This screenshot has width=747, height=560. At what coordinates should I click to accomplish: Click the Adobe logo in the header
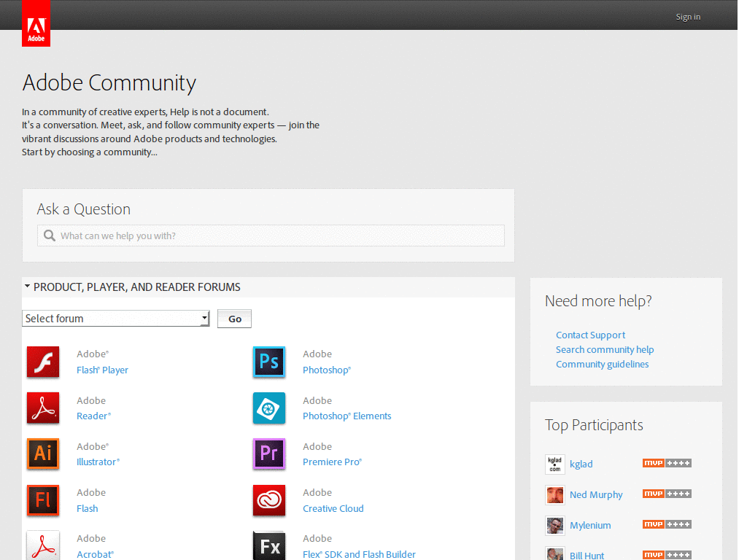tap(36, 23)
